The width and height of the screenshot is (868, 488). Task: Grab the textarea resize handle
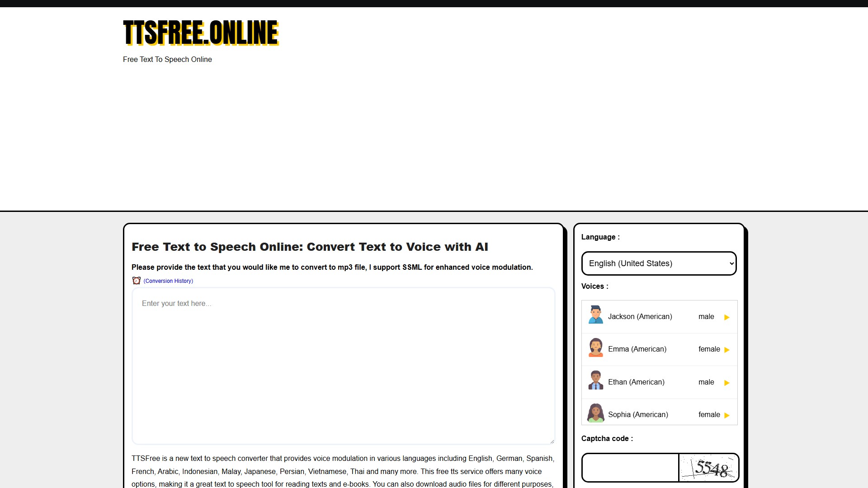tap(552, 441)
